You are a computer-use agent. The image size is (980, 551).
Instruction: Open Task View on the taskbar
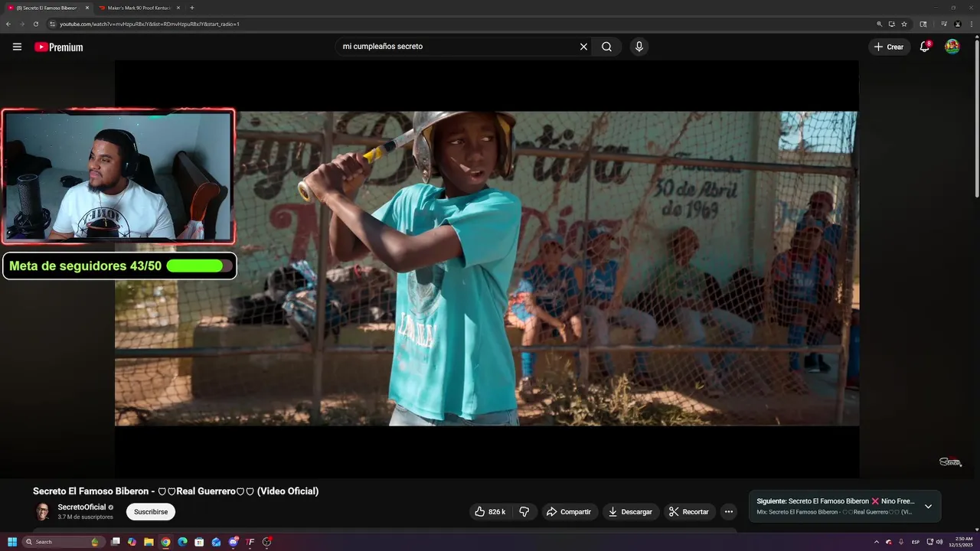(x=116, y=542)
